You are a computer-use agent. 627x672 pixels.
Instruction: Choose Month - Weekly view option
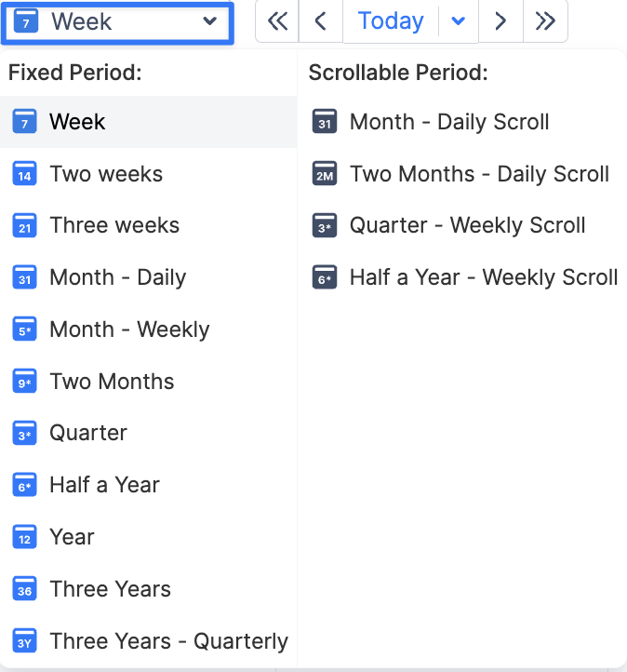[129, 329]
